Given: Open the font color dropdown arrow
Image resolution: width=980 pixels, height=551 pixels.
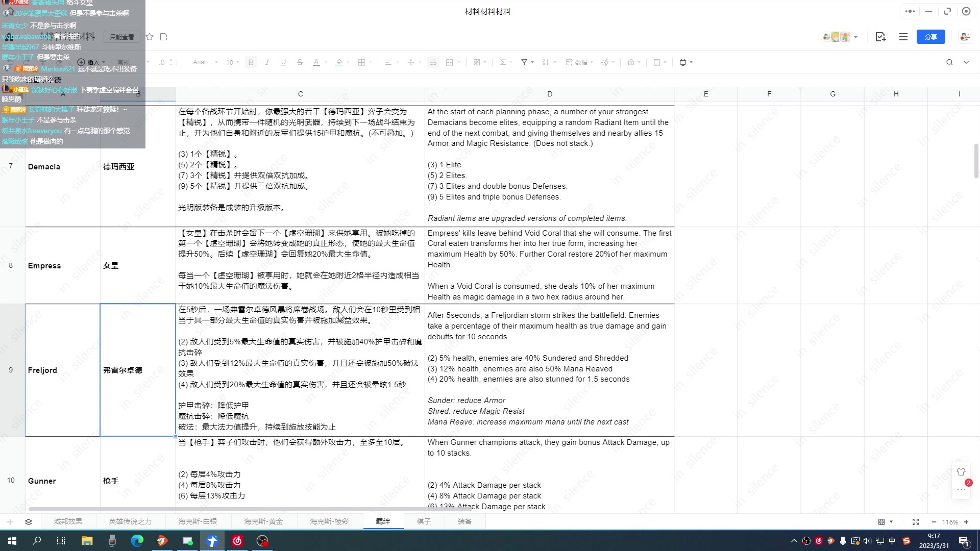Looking at the screenshot, I should pos(325,62).
